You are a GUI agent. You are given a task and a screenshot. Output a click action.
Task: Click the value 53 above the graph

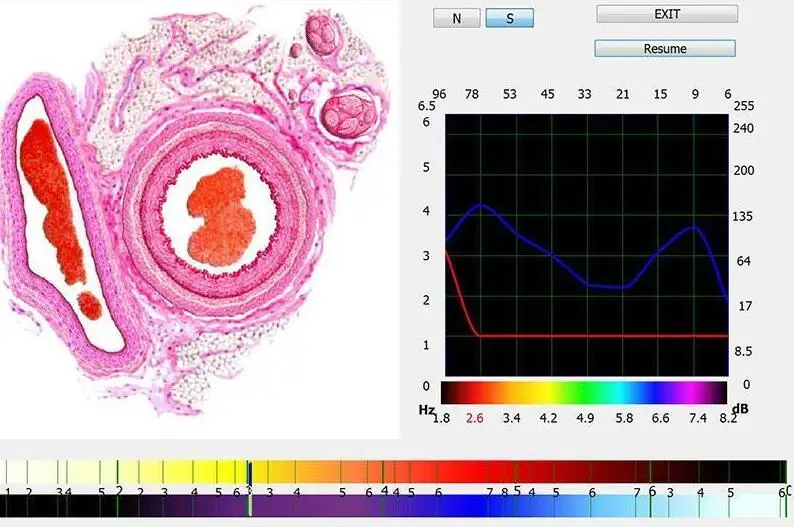pyautogui.click(x=509, y=94)
